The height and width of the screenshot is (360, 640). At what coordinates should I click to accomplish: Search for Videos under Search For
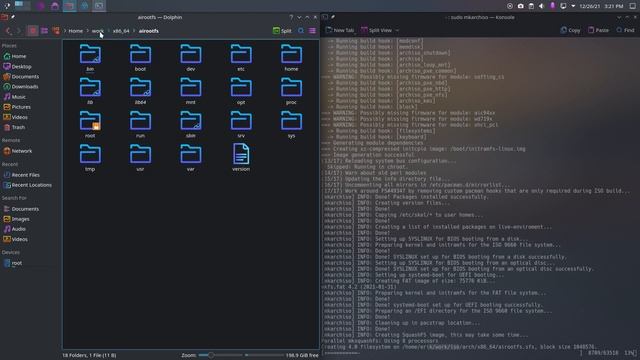[x=16, y=239]
